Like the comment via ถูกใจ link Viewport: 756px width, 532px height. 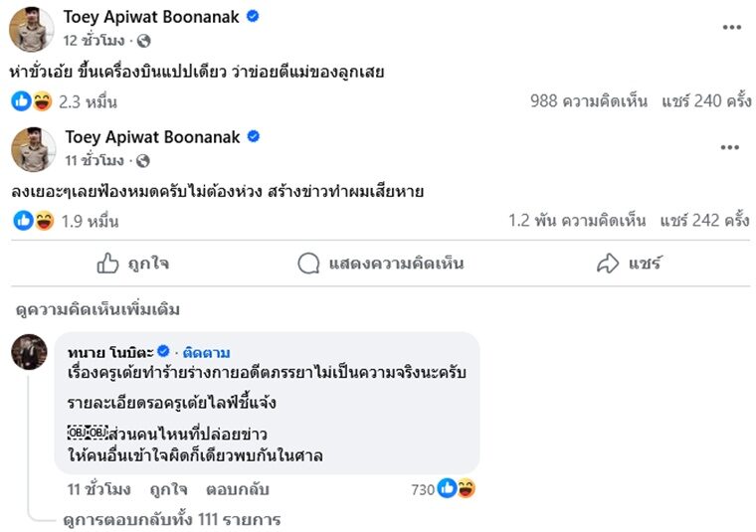[170, 489]
